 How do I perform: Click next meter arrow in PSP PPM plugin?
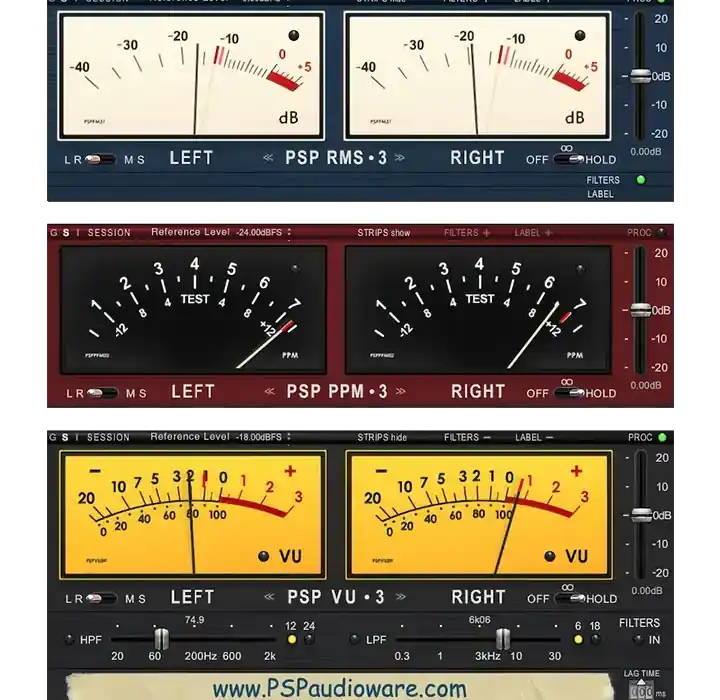tap(401, 392)
